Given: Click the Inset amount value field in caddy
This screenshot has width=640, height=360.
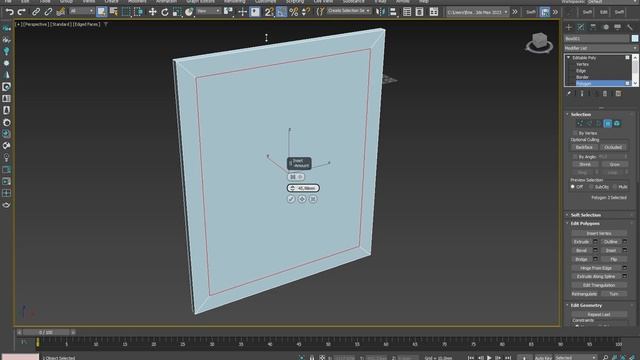Looking at the screenshot, I should click(x=303, y=188).
